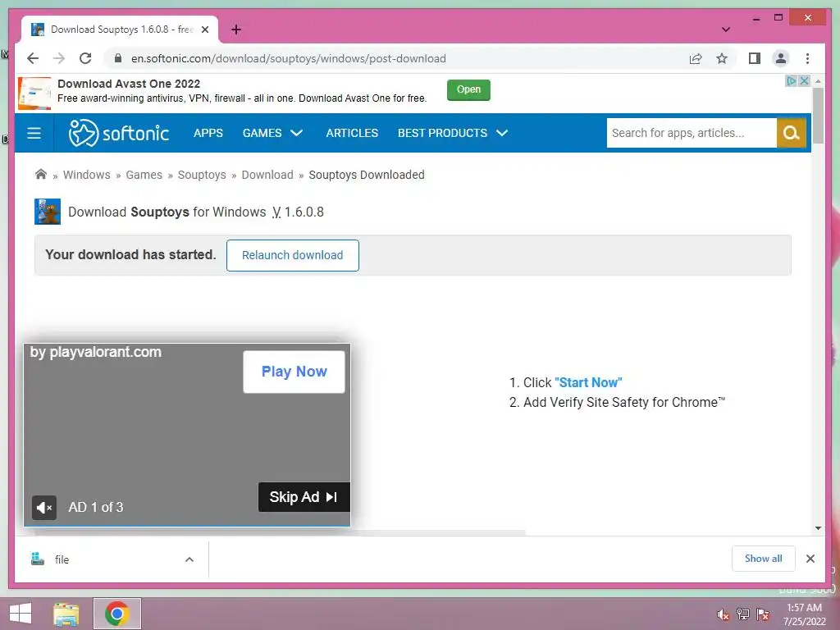Screen dimensions: 840x630
Task: Expand the file download options chevron
Action: [x=189, y=559]
